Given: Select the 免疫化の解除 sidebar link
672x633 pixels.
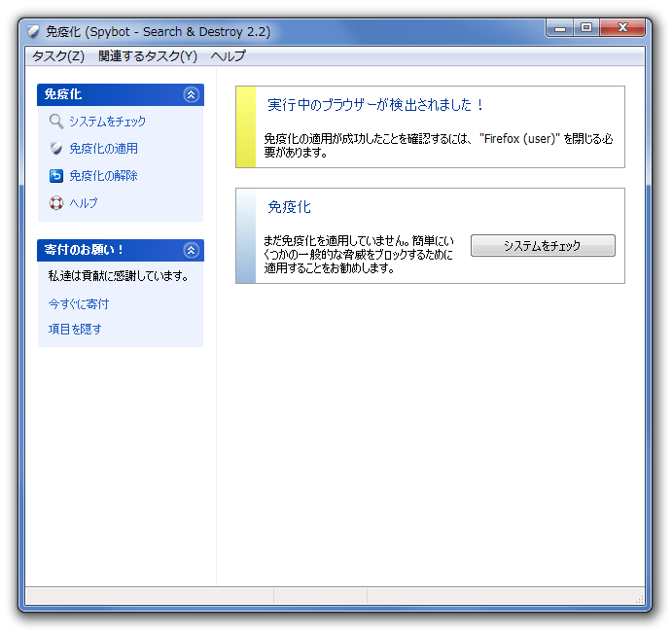Looking at the screenshot, I should pyautogui.click(x=104, y=176).
